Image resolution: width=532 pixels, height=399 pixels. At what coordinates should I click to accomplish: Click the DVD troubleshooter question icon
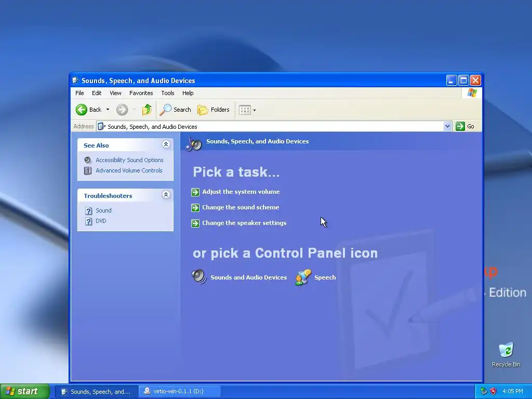(88, 221)
